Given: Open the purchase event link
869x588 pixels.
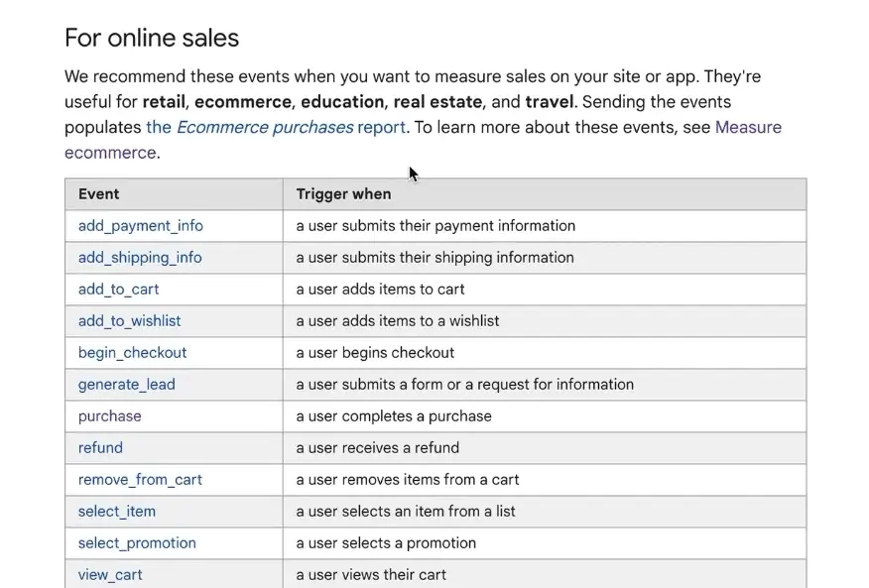Looking at the screenshot, I should [x=109, y=415].
